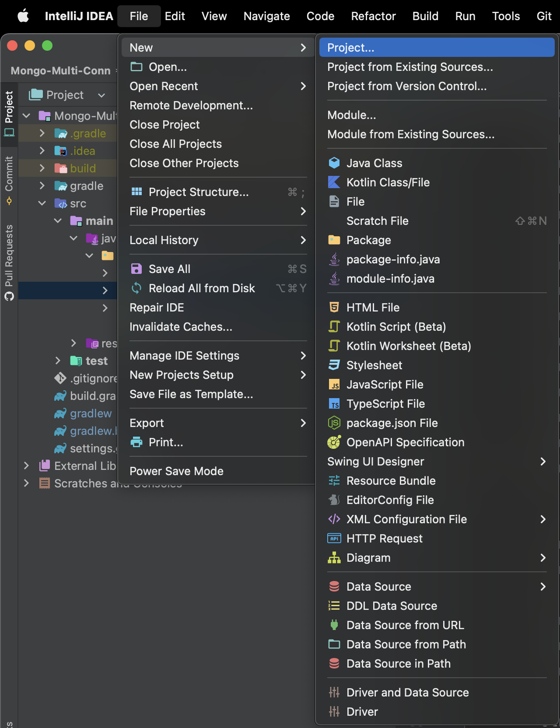Open the Pull Requests tool window tab

pos(9,262)
